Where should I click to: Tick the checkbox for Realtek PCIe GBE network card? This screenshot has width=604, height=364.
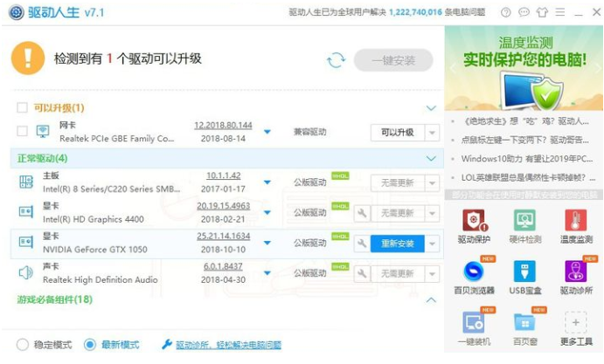tap(22, 132)
